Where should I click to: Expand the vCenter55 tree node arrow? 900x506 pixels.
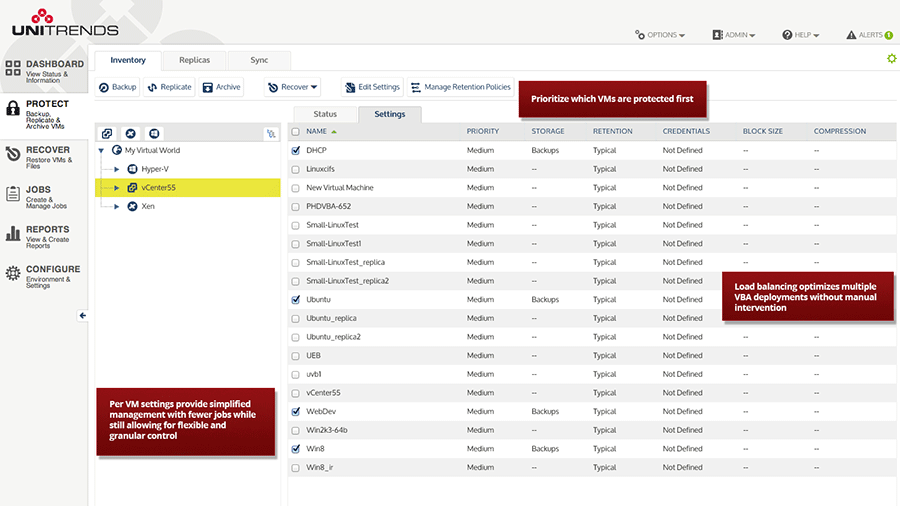click(x=117, y=188)
